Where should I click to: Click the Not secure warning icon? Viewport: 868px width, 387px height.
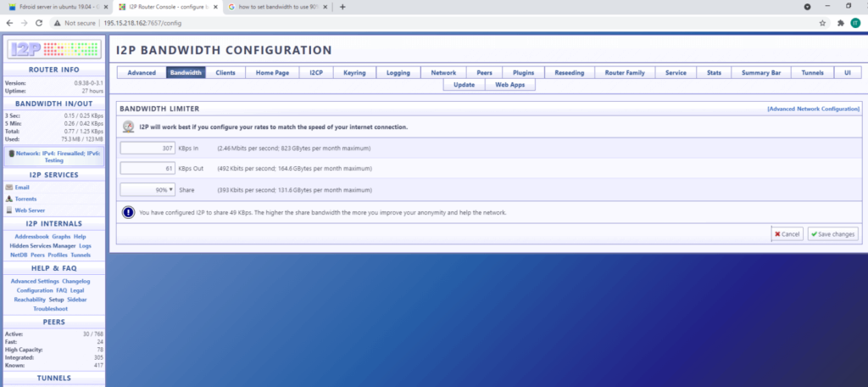(57, 23)
